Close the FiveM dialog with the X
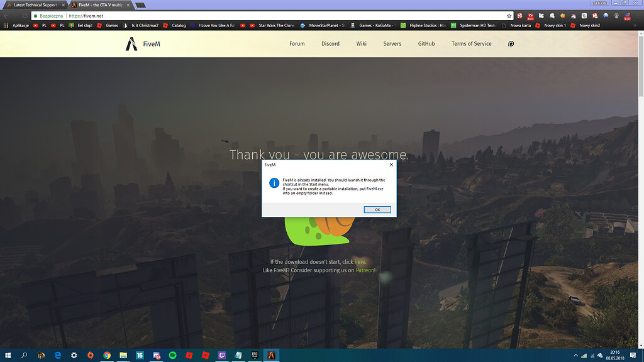This screenshot has height=362, width=644. coord(391,165)
